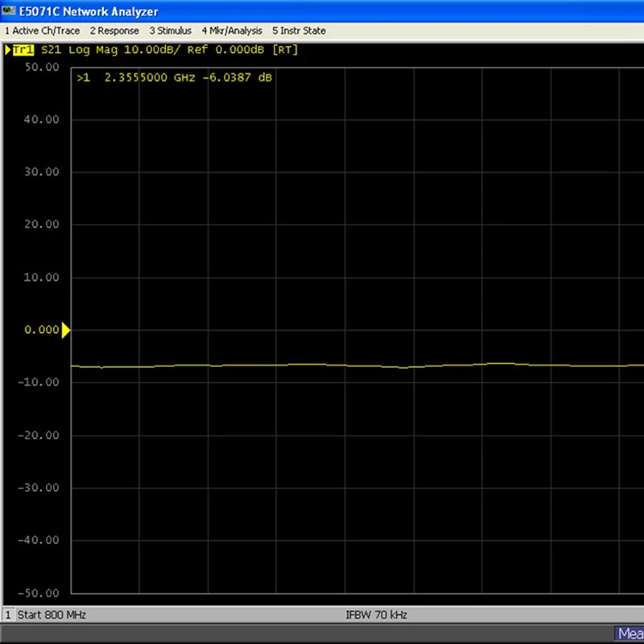Click the E5071C application icon in title bar
The height and width of the screenshot is (644, 644).
[9, 11]
